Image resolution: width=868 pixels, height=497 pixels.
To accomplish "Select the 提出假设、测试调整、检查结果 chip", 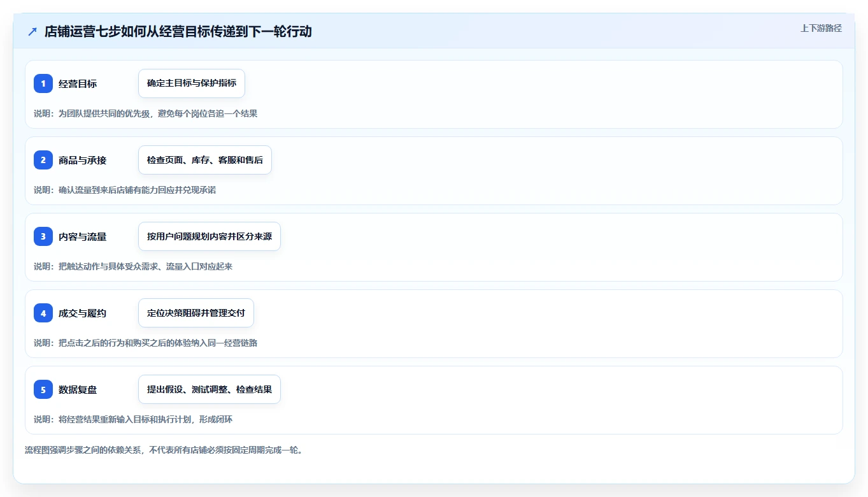I will (210, 389).
